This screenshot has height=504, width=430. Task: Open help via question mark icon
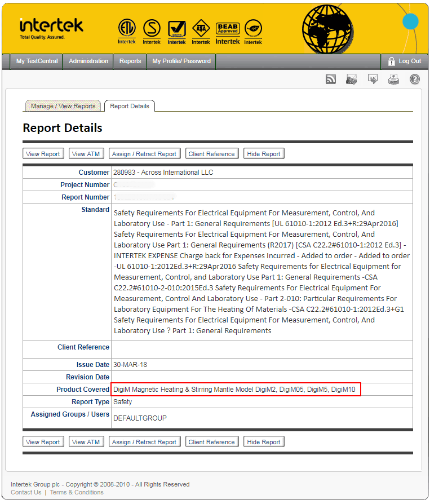(414, 79)
